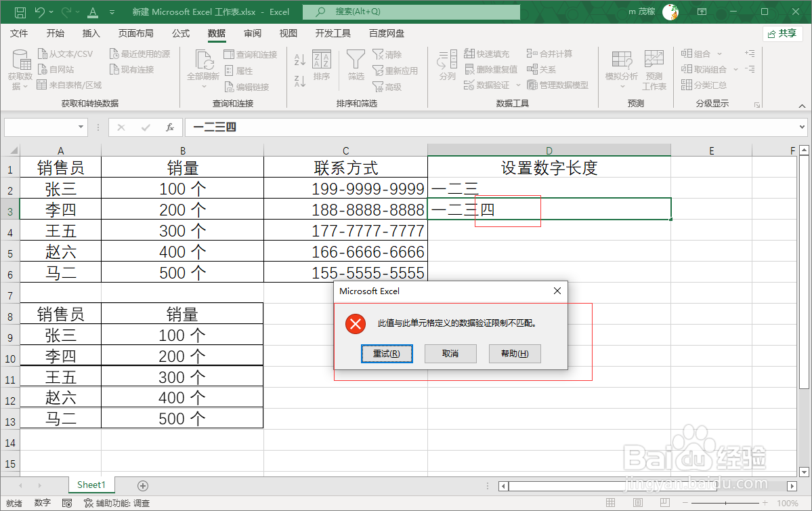The image size is (812, 511).
Task: Switch to the 公式 ribbon tab
Action: pos(180,33)
